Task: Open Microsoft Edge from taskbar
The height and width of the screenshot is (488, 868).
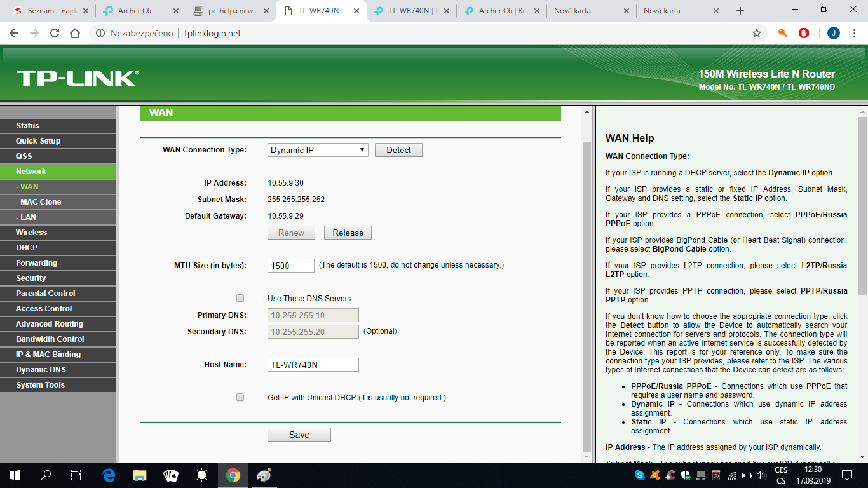Action: pyautogui.click(x=109, y=475)
